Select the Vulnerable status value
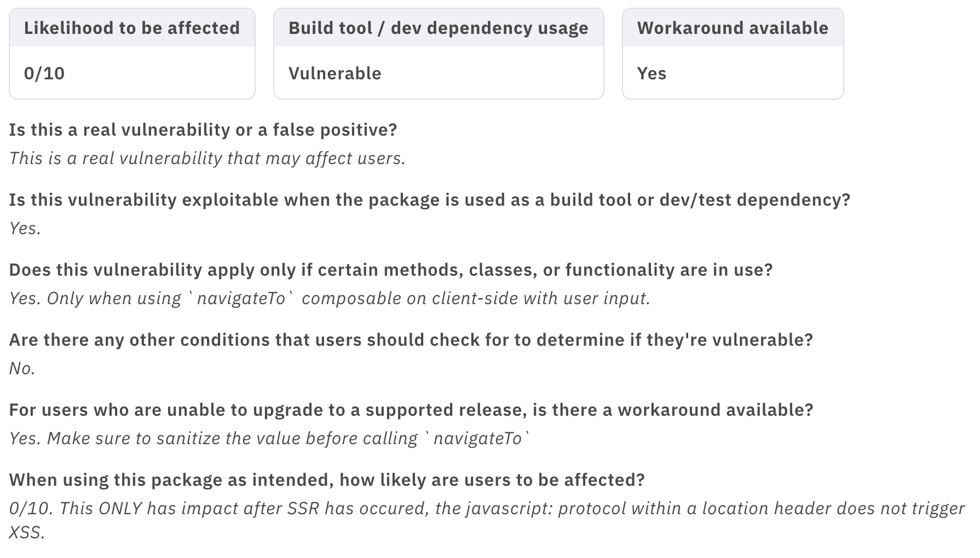 335,73
